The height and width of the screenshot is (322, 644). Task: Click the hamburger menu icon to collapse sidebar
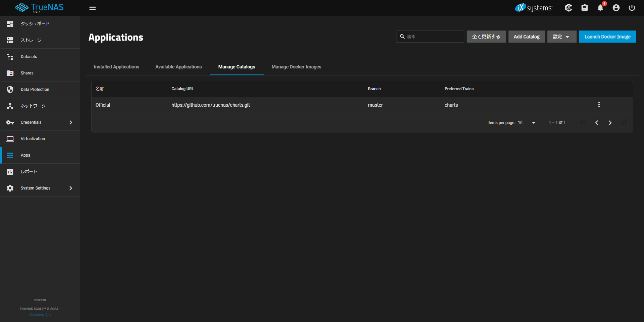point(93,8)
